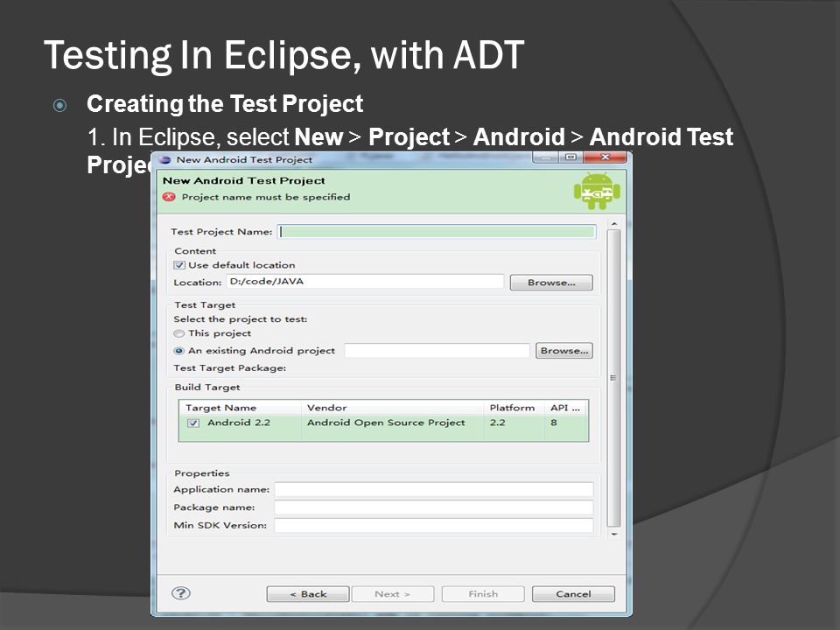The image size is (840, 630).
Task: Select the This project radio button
Action: point(178,333)
